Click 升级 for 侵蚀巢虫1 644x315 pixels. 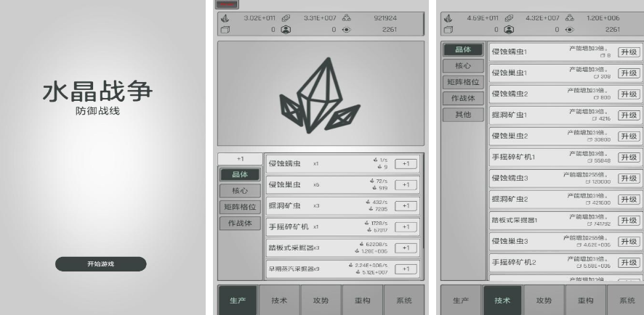(x=629, y=73)
